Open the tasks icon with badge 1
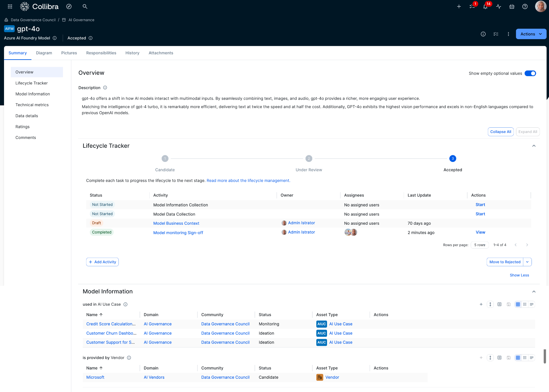 coord(472,6)
